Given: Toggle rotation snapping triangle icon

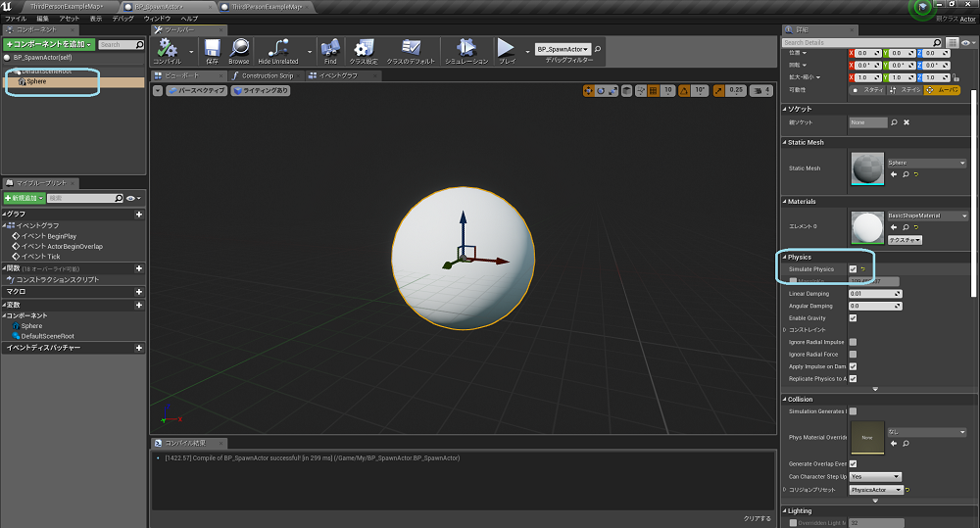Looking at the screenshot, I should click(x=684, y=90).
